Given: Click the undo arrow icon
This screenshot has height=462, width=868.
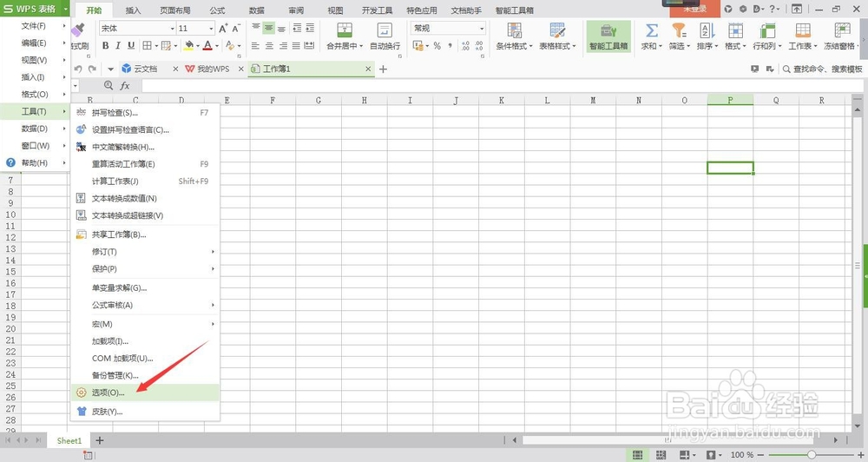Looking at the screenshot, I should [78, 69].
